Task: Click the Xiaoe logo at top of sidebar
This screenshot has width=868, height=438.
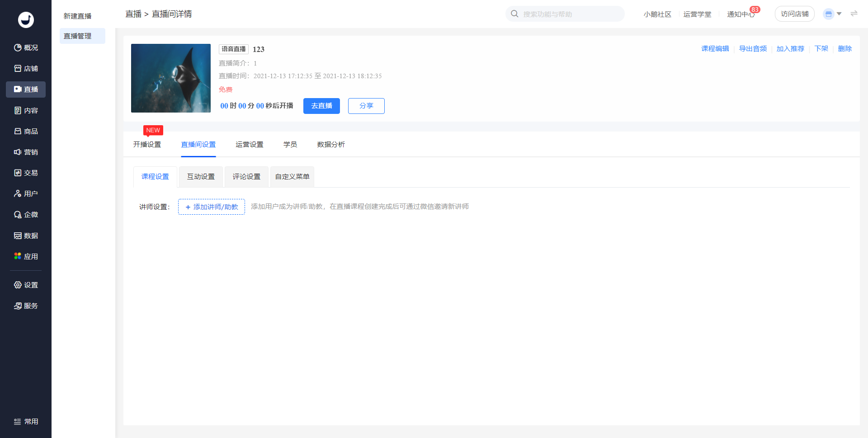Action: pos(26,19)
